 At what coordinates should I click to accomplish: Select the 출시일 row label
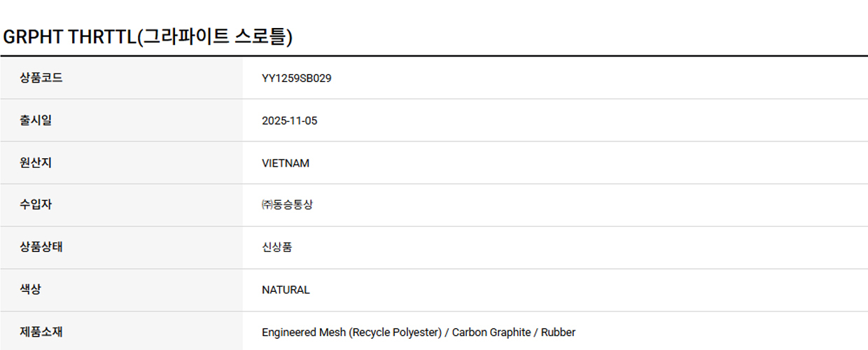coord(36,120)
